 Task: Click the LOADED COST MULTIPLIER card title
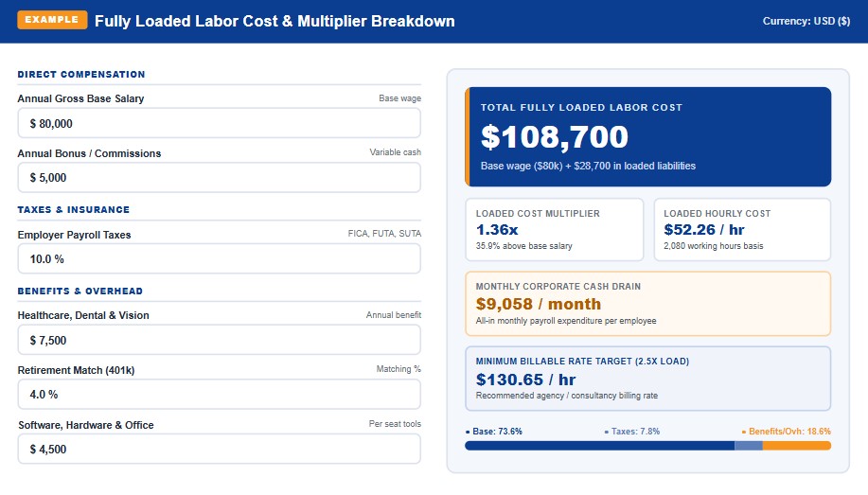538,214
